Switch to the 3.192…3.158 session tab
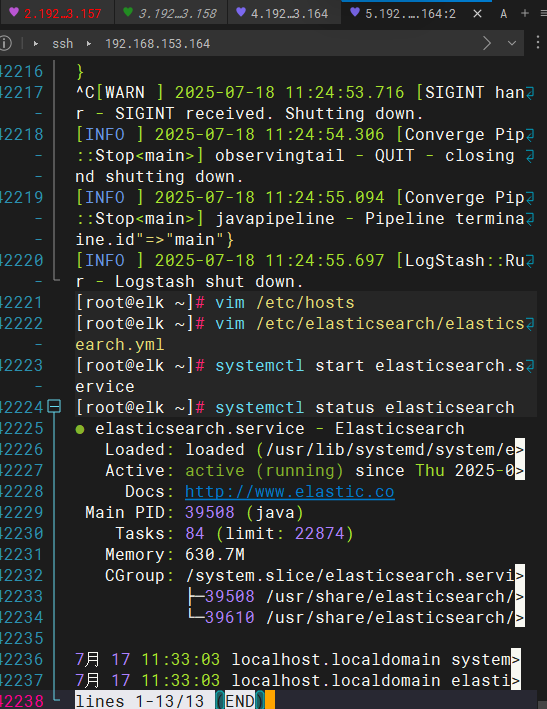Screen dimensions: 547x709 [171, 13]
